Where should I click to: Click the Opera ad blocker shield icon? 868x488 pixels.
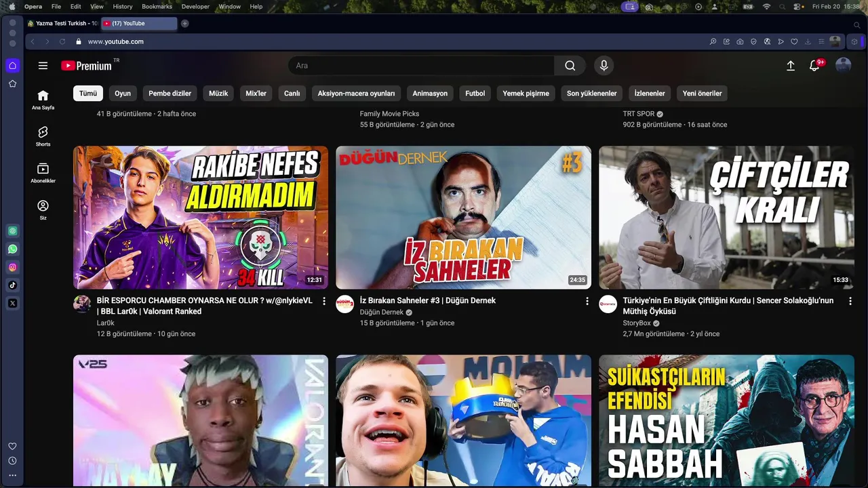tap(753, 41)
